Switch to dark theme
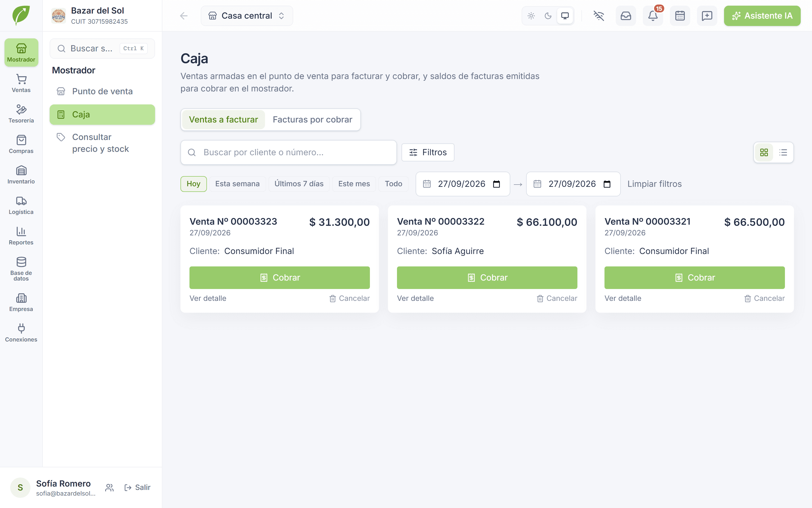The image size is (812, 508). tap(548, 16)
